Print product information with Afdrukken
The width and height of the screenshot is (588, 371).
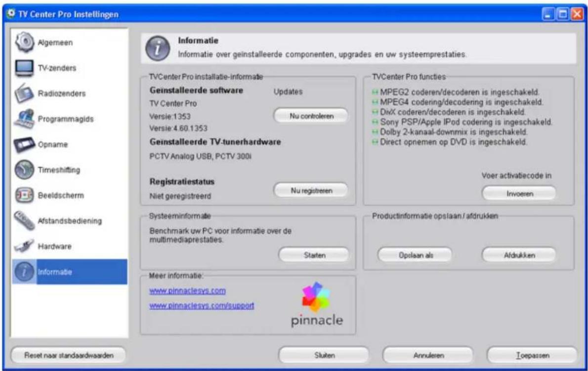[x=519, y=255]
